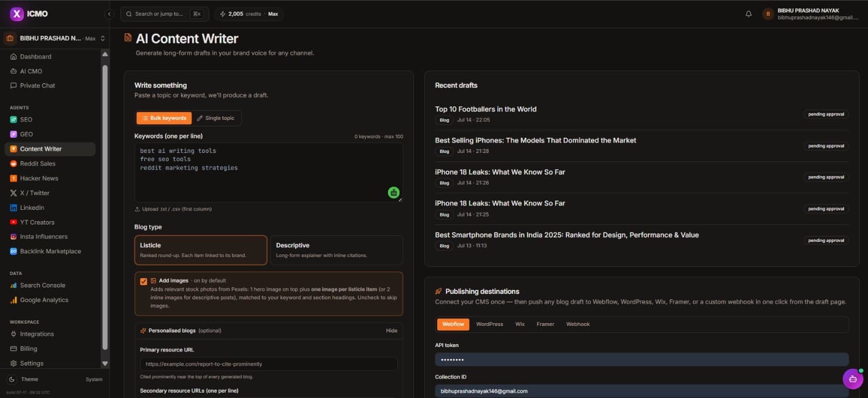The width and height of the screenshot is (868, 398).
Task: Collapse the sidebar with the chevron button
Action: click(109, 14)
